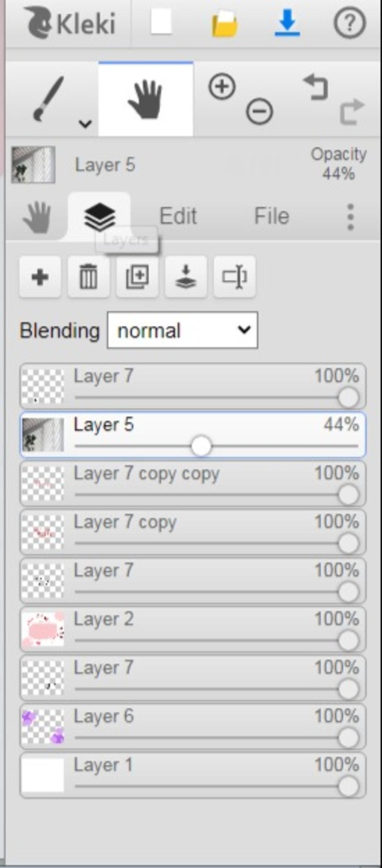Click the rename layer icon
382x868 pixels.
point(234,277)
